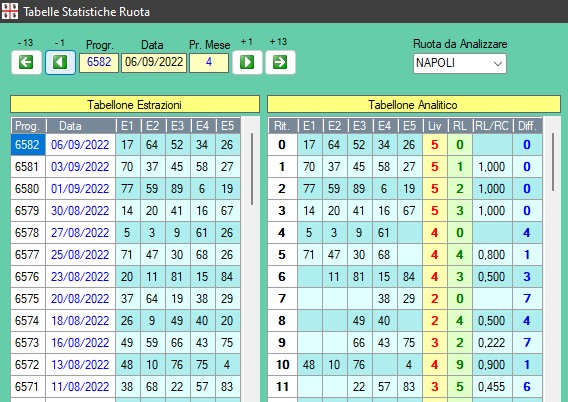
Task: Select draw row 6571
Action: point(126,386)
